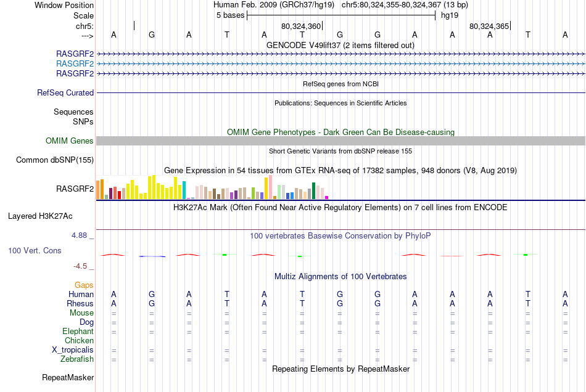
Task: Select the Chicken species label
Action: pos(79,340)
